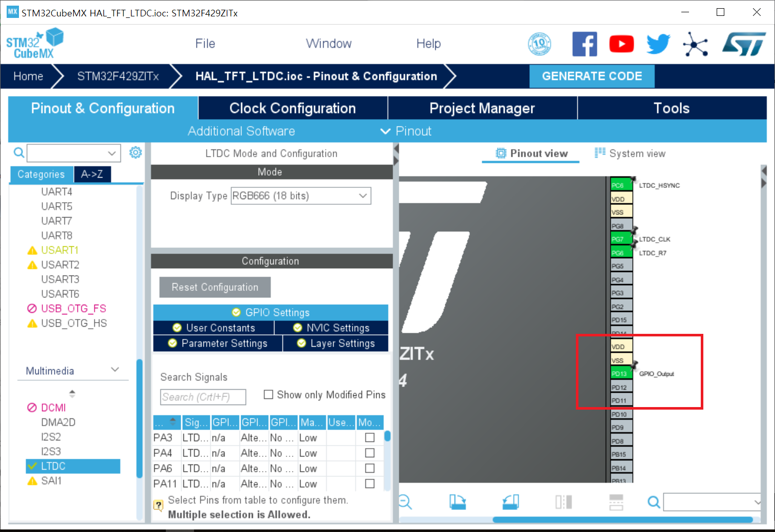
Task: Open the User Constants tab
Action: pyautogui.click(x=213, y=328)
